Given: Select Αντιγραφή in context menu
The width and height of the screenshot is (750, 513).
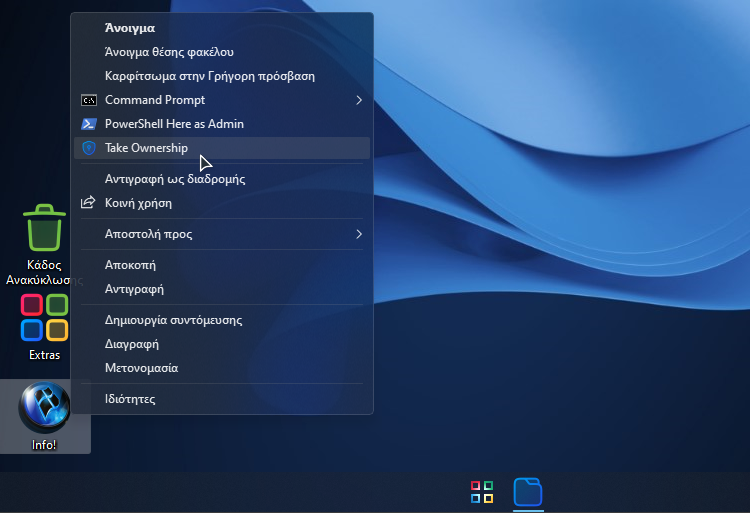Looking at the screenshot, I should (x=222, y=289).
